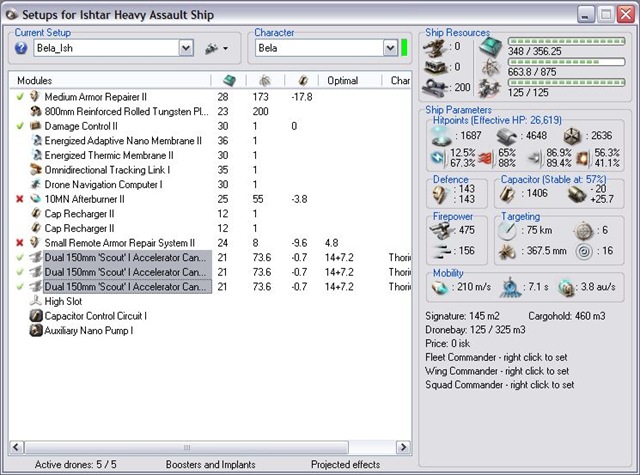Toggle the Medium Armor Repairer II active checkmark
Viewport: 640px width, 475px height.
[x=20, y=97]
